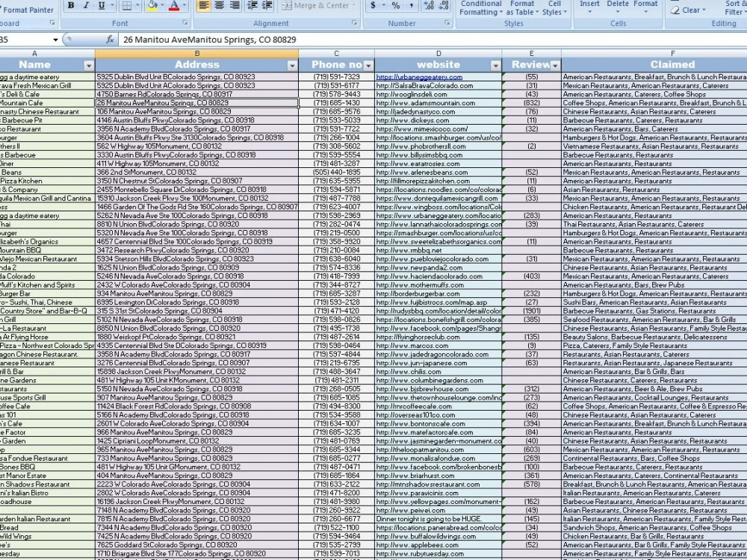Image resolution: width=747 pixels, height=560 pixels.
Task: Open the fill color dropdown arrow
Action: tap(162, 6)
